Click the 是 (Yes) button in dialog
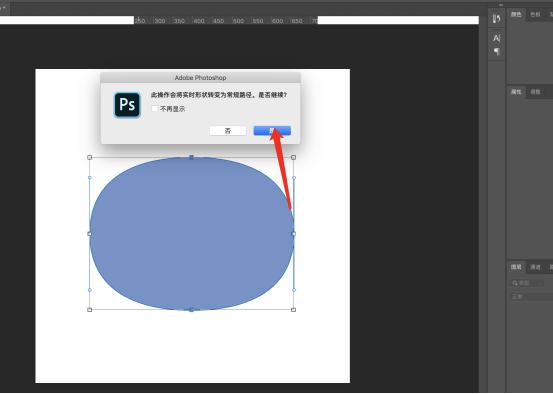Image resolution: width=553 pixels, height=394 pixels. (272, 131)
